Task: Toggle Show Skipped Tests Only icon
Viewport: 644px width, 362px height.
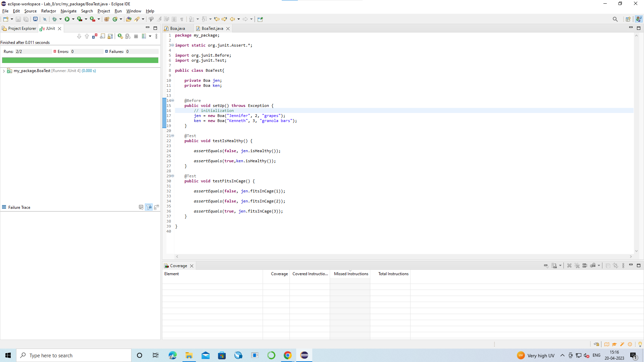Action: [x=102, y=36]
